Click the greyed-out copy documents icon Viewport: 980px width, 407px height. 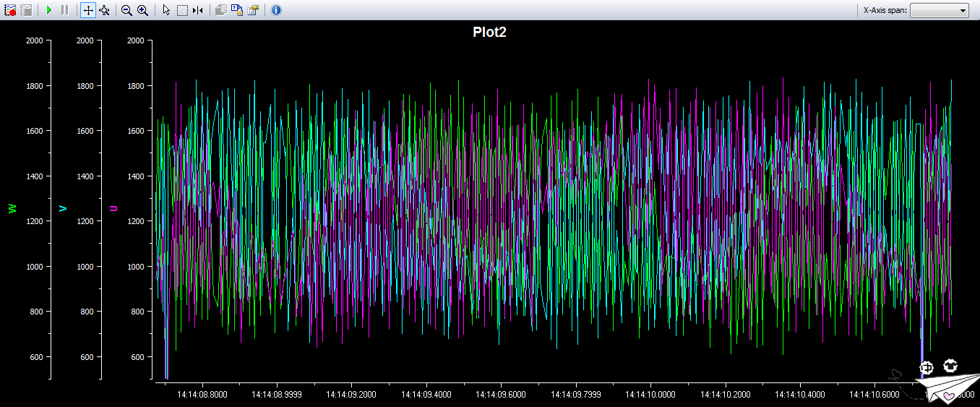[x=221, y=10]
